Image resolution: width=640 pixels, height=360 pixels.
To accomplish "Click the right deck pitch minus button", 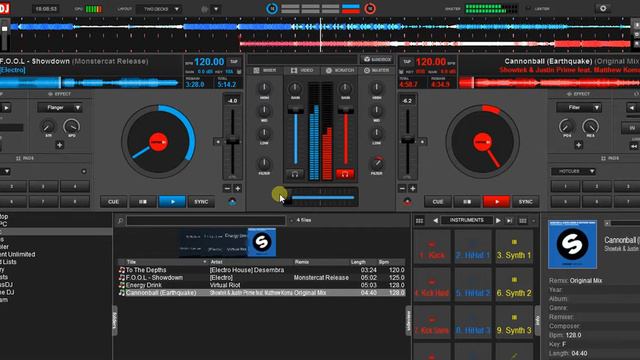I will pos(402,188).
